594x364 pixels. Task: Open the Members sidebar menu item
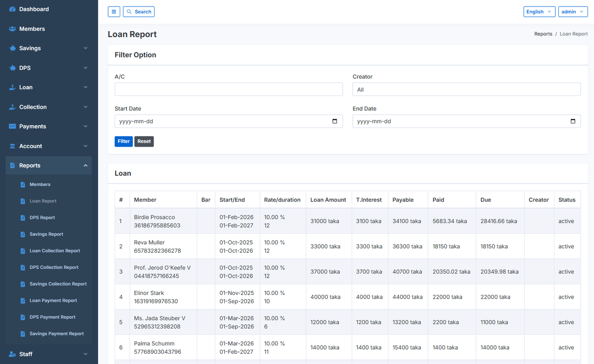49,29
